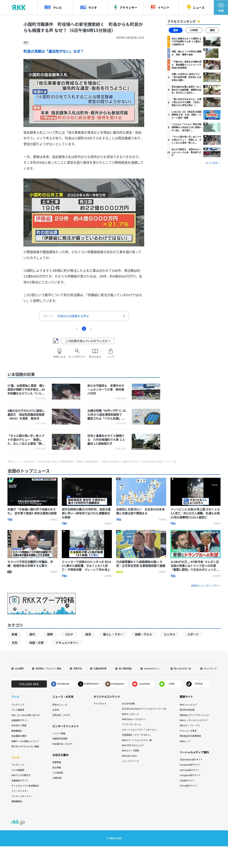The image size is (228, 868).
Task: Open the 個人情報保護 footer link
Action: [x=123, y=669]
